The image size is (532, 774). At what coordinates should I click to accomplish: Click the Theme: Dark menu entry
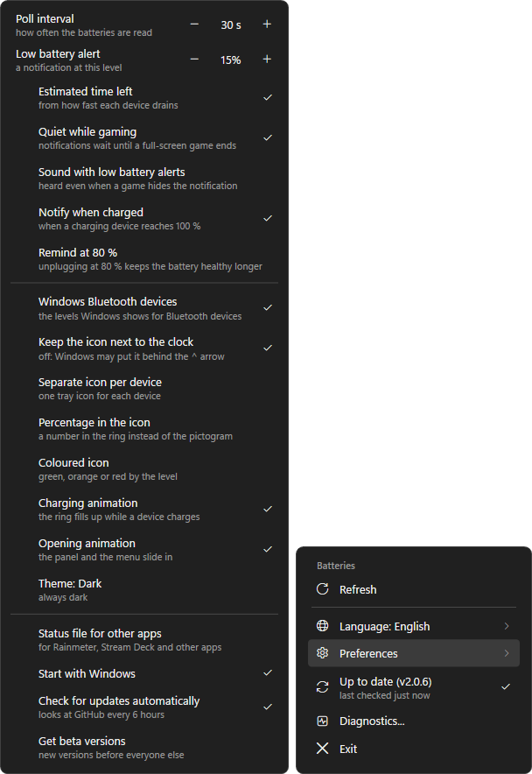tap(144, 590)
